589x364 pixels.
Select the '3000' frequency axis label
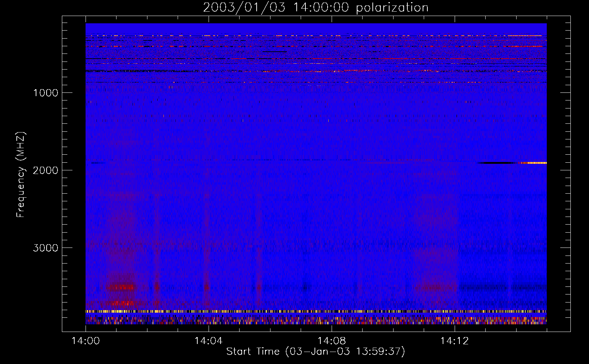click(x=46, y=248)
